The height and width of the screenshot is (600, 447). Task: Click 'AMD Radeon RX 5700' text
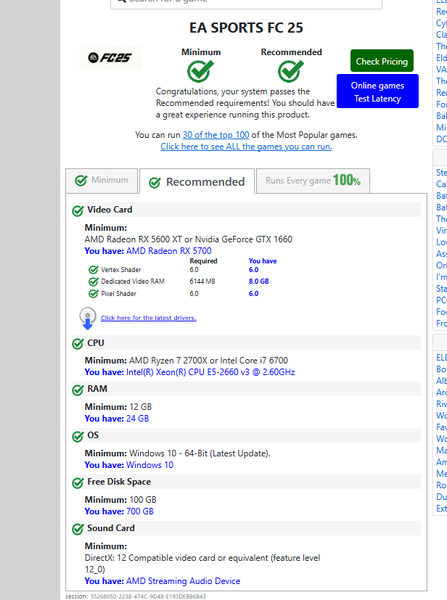click(169, 251)
